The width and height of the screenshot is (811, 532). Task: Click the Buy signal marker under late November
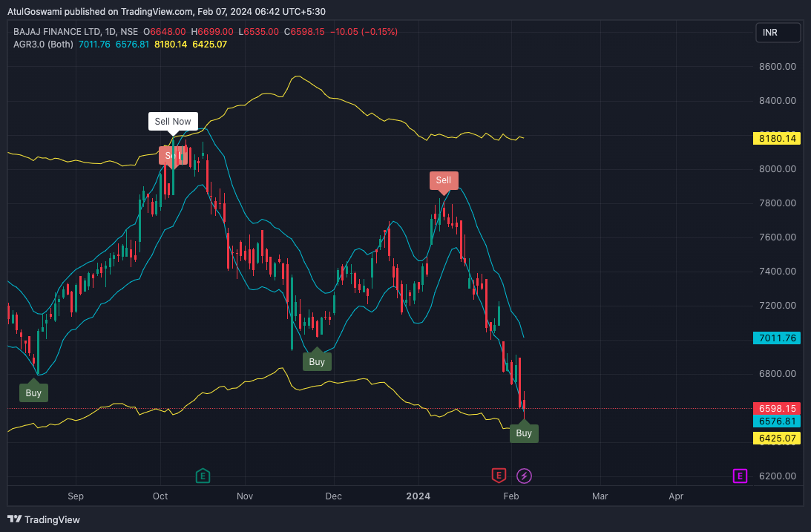coord(317,361)
